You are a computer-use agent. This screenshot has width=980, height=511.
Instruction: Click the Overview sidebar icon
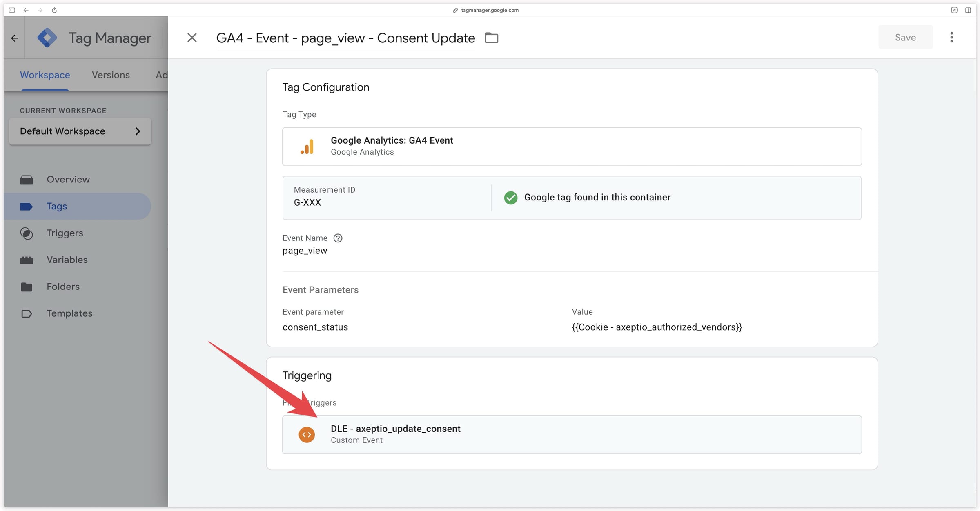(27, 180)
